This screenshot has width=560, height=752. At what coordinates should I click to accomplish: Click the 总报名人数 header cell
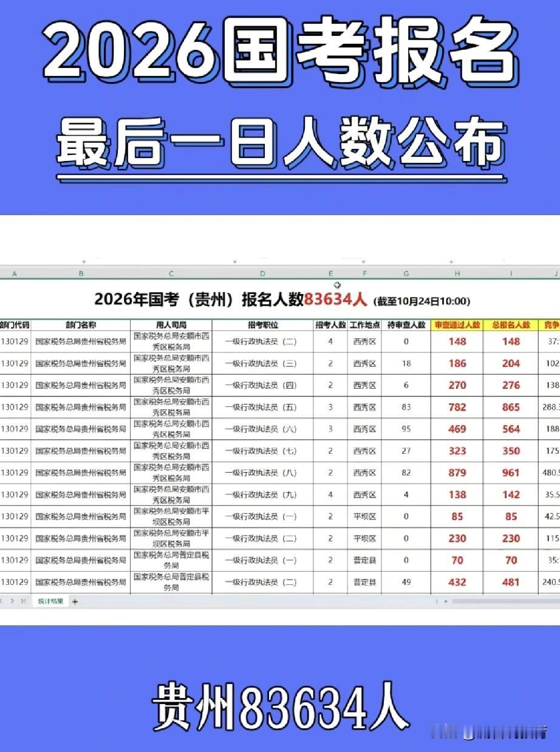tap(511, 325)
